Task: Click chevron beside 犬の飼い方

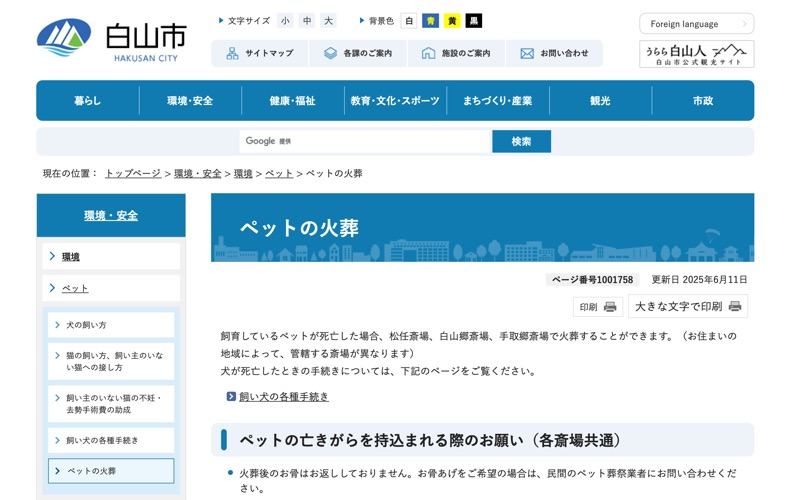Action: point(57,324)
